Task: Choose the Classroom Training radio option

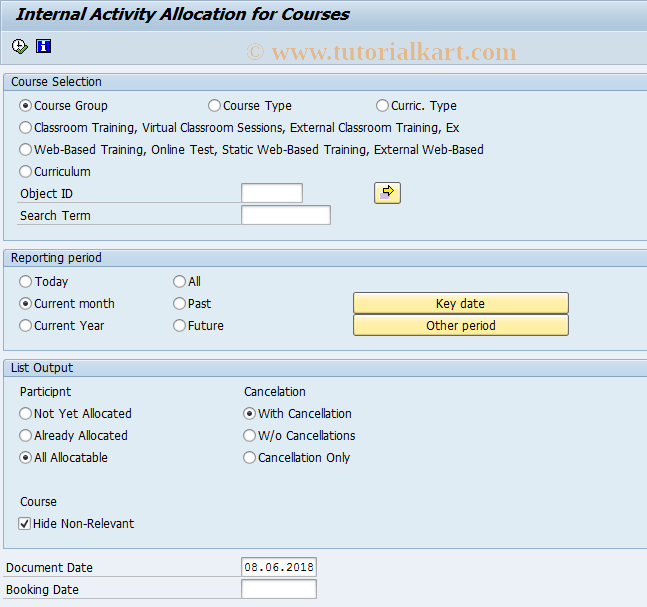Action: (25, 128)
